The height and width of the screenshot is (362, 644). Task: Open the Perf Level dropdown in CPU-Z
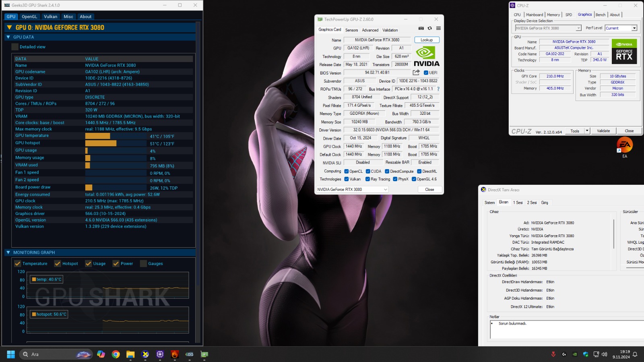[621, 28]
